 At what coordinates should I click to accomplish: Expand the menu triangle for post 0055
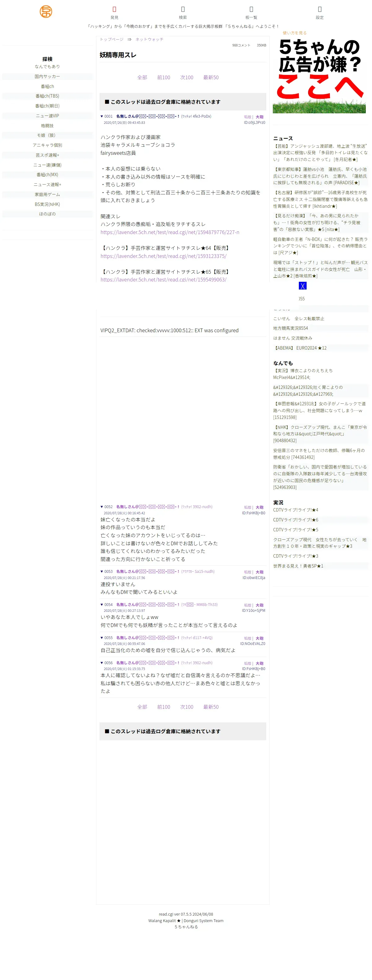click(102, 638)
